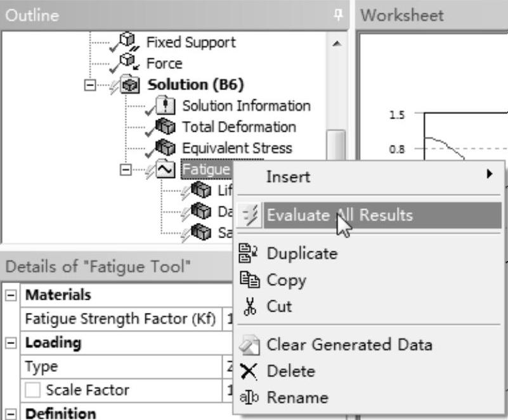508x420 pixels.
Task: Click the Fatigue Tool wave icon
Action: 166,169
